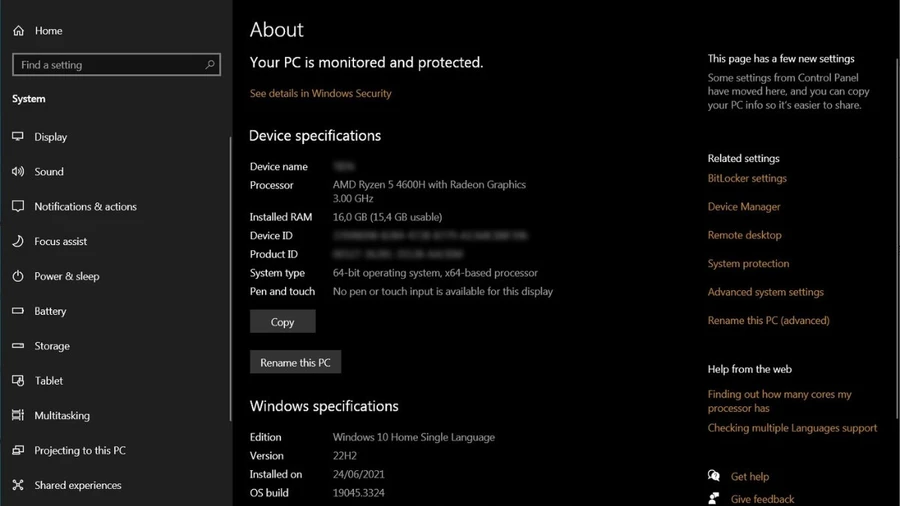The image size is (900, 506).
Task: Click the sidebar vertical scrollbar
Action: tap(230, 278)
